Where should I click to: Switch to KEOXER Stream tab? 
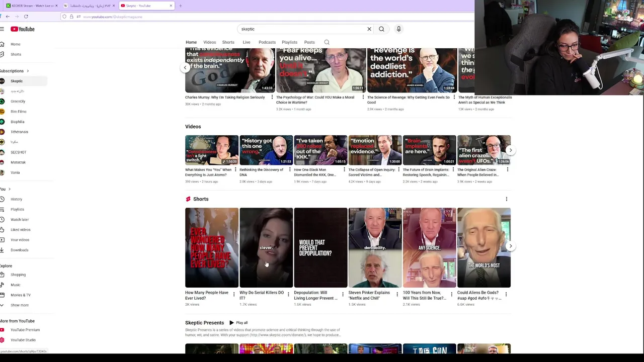(x=31, y=6)
